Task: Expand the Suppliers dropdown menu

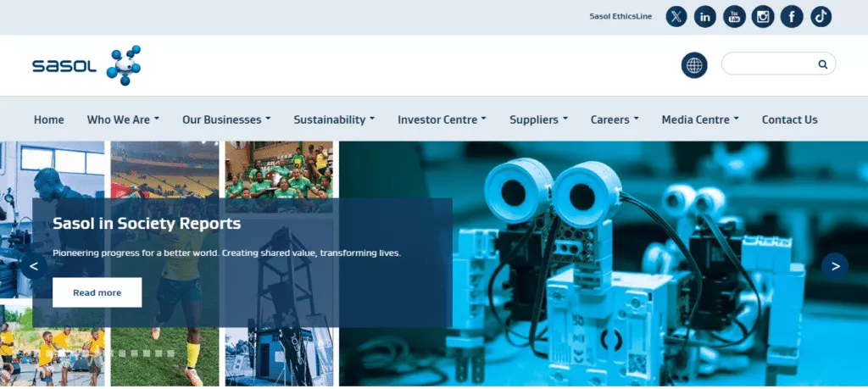Action: coord(538,119)
